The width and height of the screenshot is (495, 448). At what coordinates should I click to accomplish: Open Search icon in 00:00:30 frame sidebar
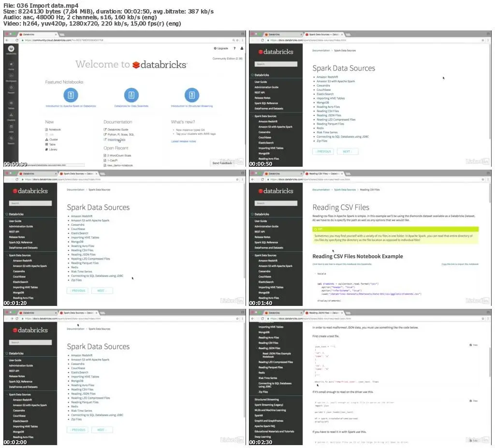11,138
